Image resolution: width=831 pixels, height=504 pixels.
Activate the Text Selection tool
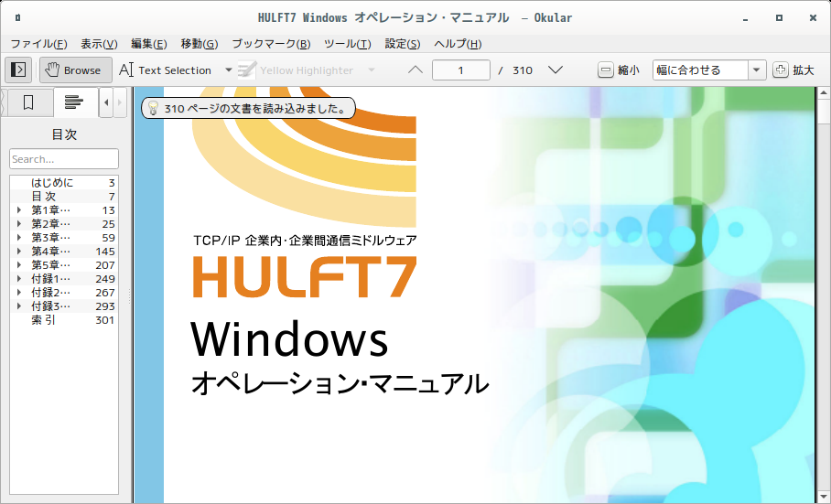pos(165,70)
